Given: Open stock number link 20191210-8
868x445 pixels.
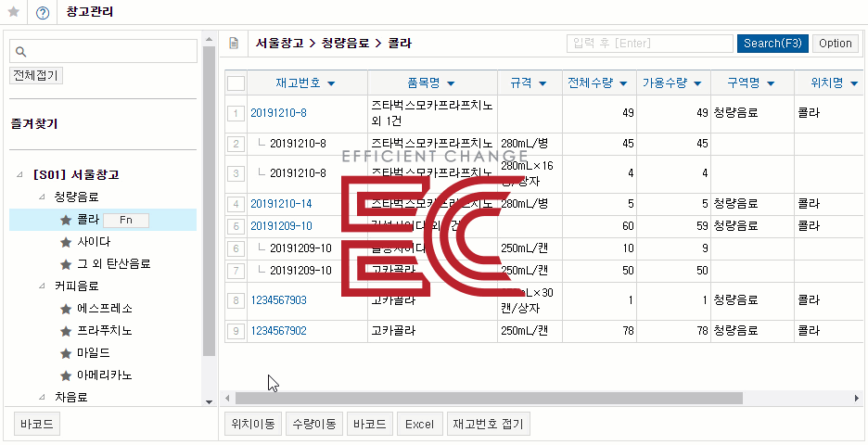Looking at the screenshot, I should pyautogui.click(x=278, y=113).
